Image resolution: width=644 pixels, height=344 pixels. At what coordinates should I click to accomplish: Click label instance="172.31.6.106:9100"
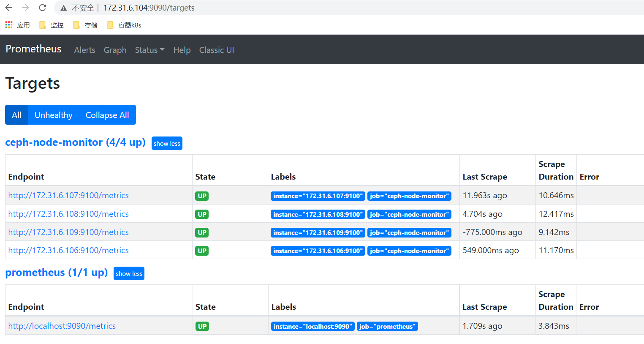coord(318,251)
